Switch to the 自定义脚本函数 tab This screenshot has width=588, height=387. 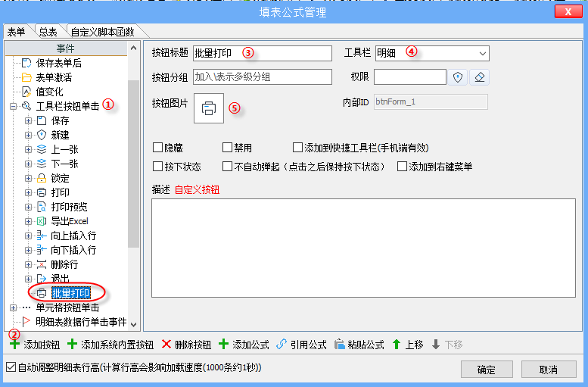pos(103,32)
